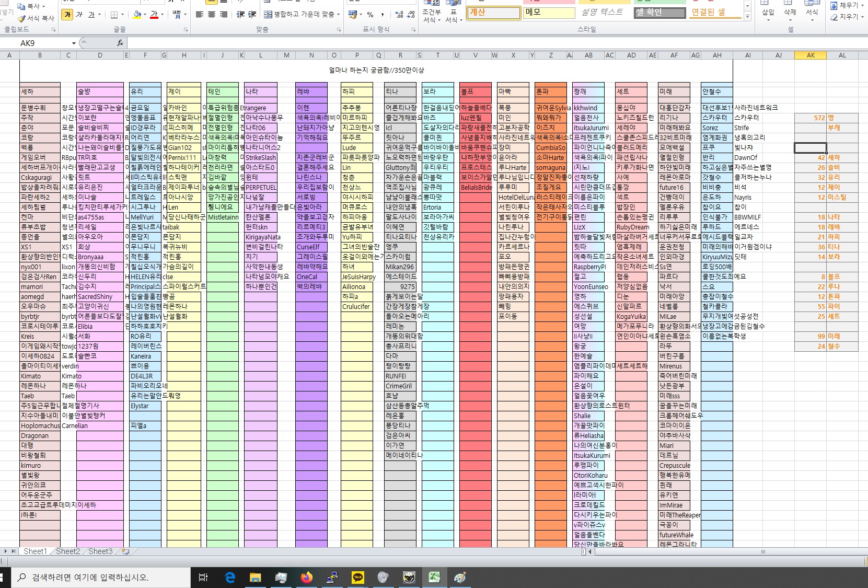This screenshot has width=868, height=588.
Task: Click the insert function fx icon
Action: pyautogui.click(x=120, y=43)
